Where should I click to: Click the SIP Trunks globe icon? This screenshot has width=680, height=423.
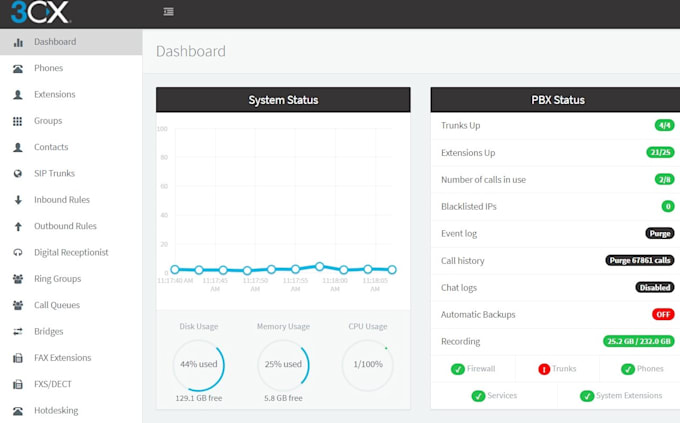(x=18, y=174)
